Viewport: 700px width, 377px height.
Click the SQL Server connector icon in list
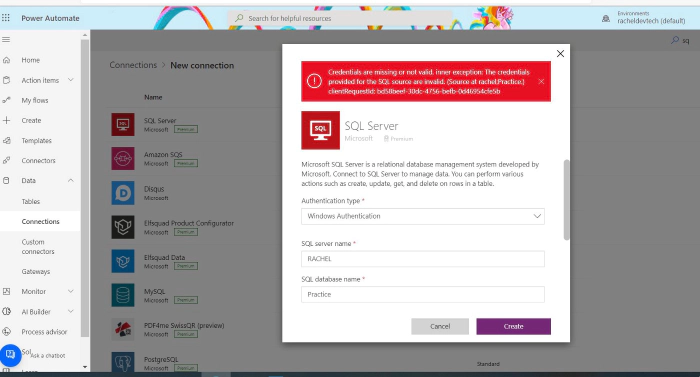click(123, 124)
